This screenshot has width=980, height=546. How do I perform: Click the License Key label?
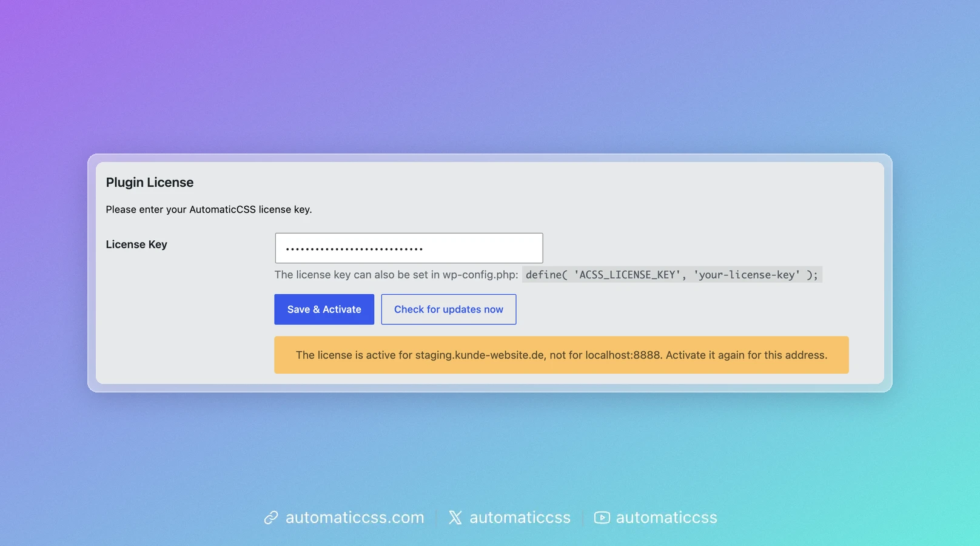tap(136, 244)
